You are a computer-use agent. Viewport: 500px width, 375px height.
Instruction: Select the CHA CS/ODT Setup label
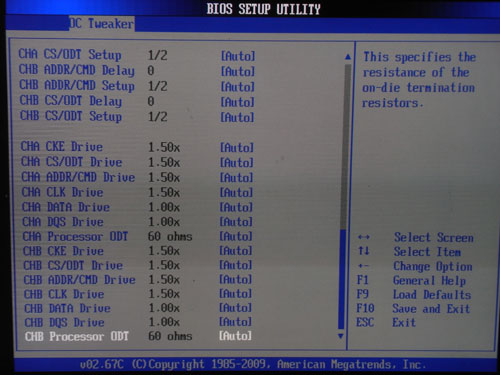pyautogui.click(x=70, y=55)
